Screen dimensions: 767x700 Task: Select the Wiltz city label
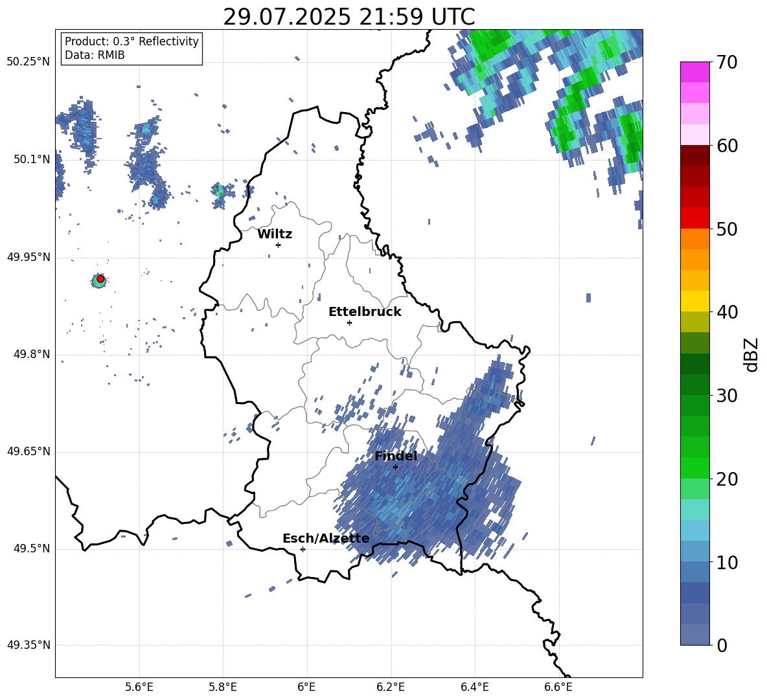coord(275,234)
